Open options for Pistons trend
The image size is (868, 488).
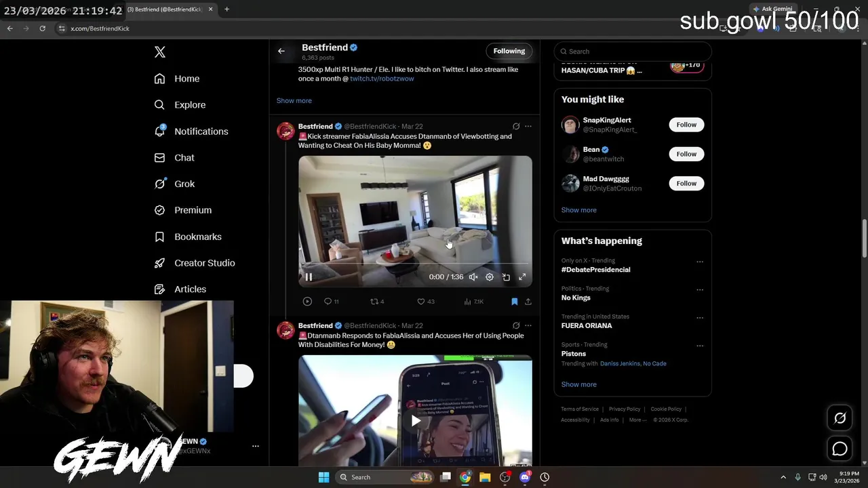pyautogui.click(x=700, y=346)
